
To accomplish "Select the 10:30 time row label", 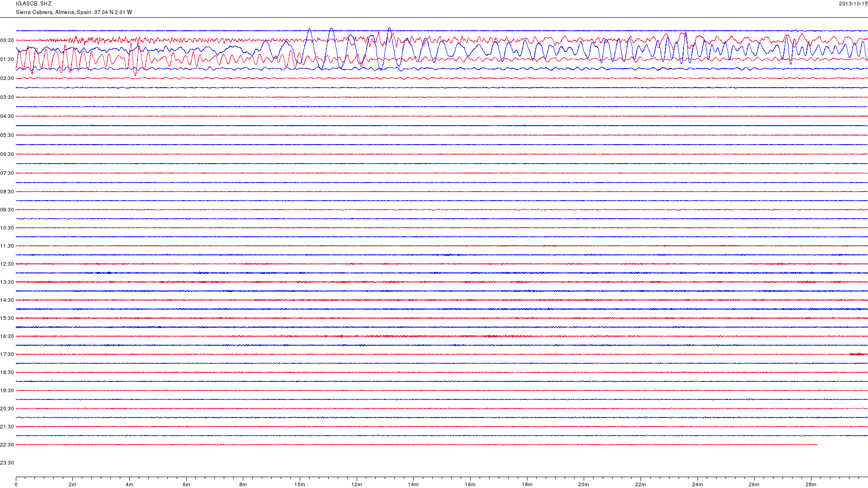I will click(7, 228).
